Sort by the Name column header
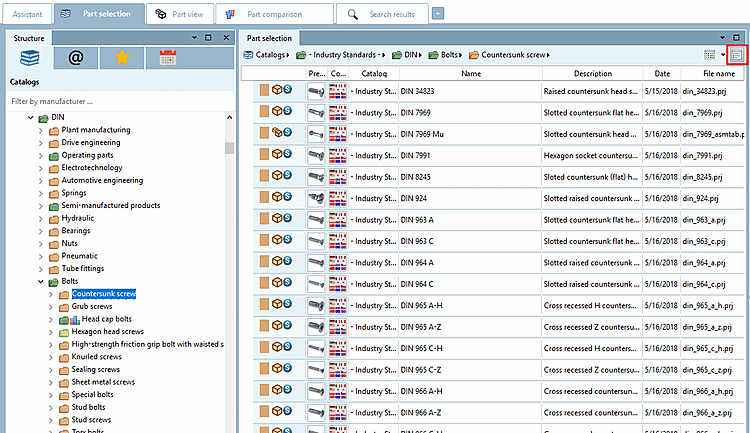The height and width of the screenshot is (433, 750). tap(471, 74)
